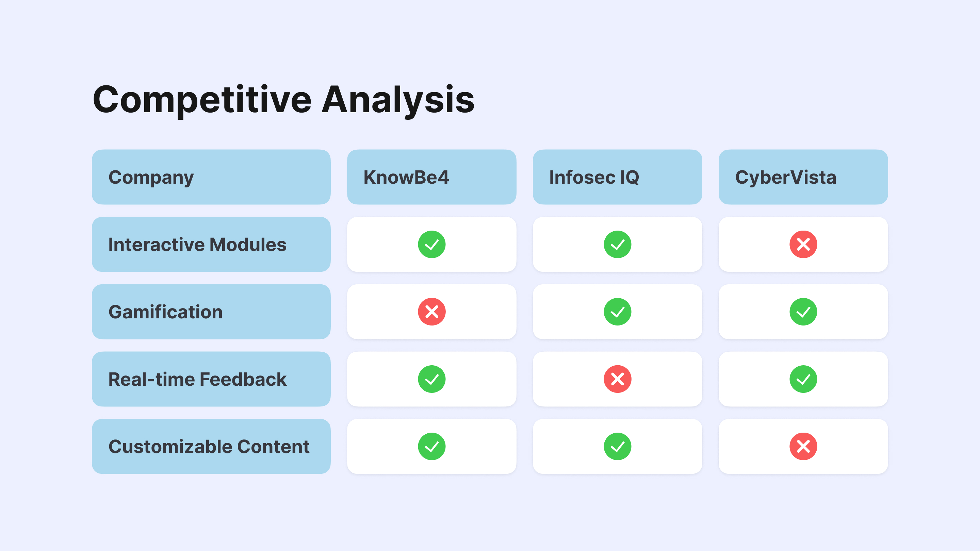Viewport: 980px width, 551px height.
Task: Click CyberVista Gamification green checkmark
Action: click(803, 312)
